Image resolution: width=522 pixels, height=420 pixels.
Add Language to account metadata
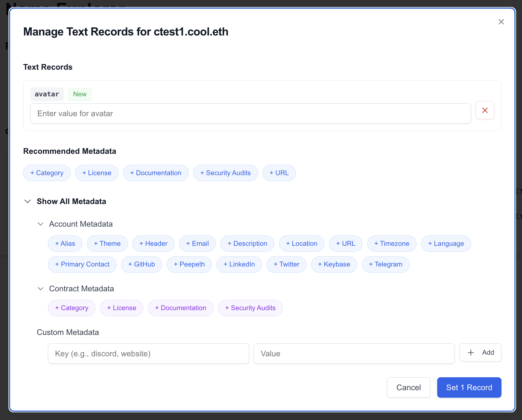click(x=446, y=243)
